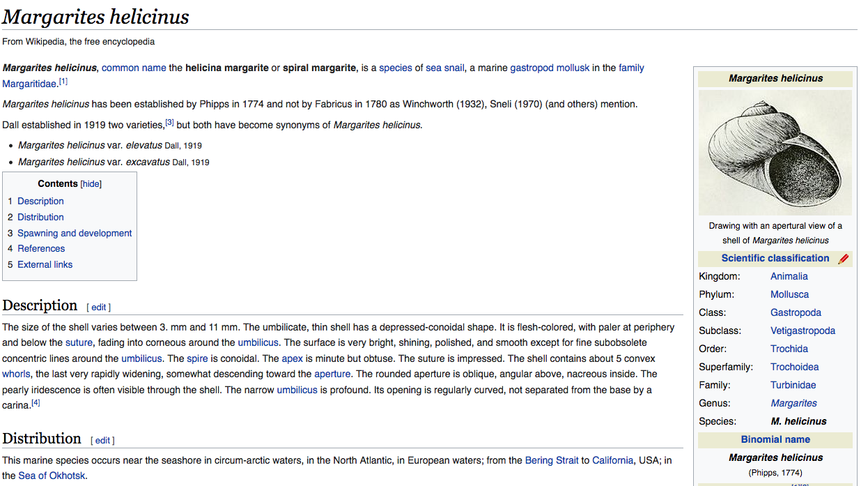Viewport: 868px width, 486px height.
Task: Click citation footnote [4] after carina
Action: 36,403
